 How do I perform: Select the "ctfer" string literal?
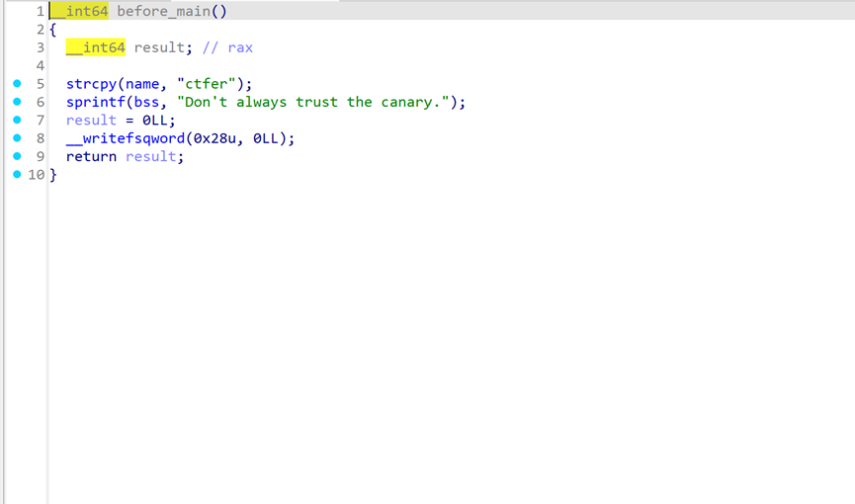point(207,84)
